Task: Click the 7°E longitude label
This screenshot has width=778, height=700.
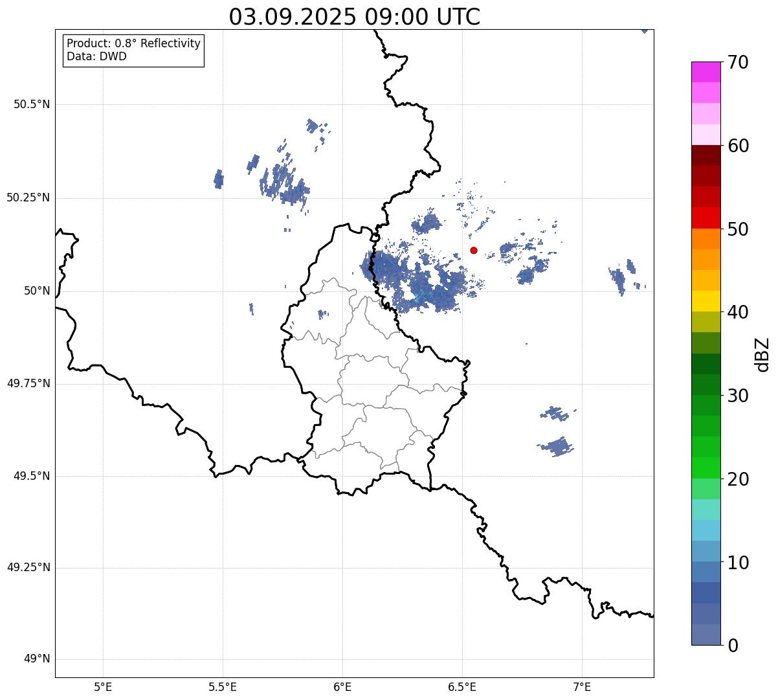Action: pyautogui.click(x=583, y=687)
